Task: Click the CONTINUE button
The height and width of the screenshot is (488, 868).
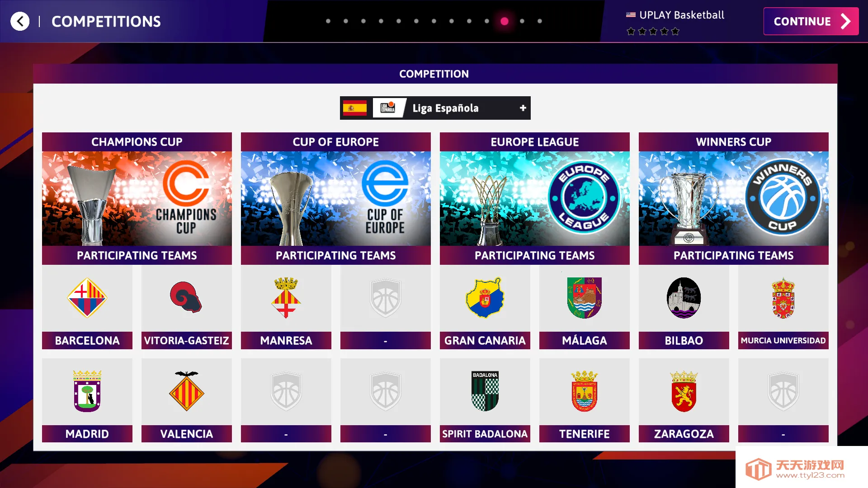Action: coord(811,21)
